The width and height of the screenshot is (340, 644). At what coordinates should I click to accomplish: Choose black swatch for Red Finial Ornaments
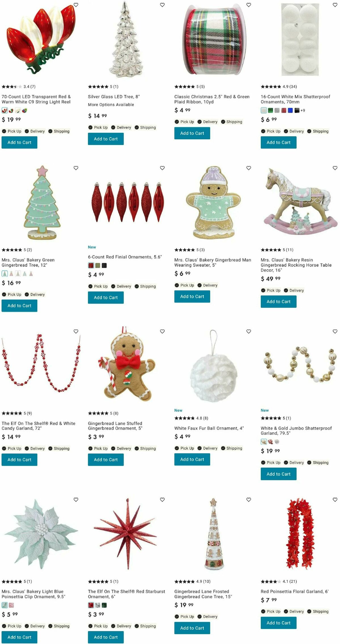point(104,266)
